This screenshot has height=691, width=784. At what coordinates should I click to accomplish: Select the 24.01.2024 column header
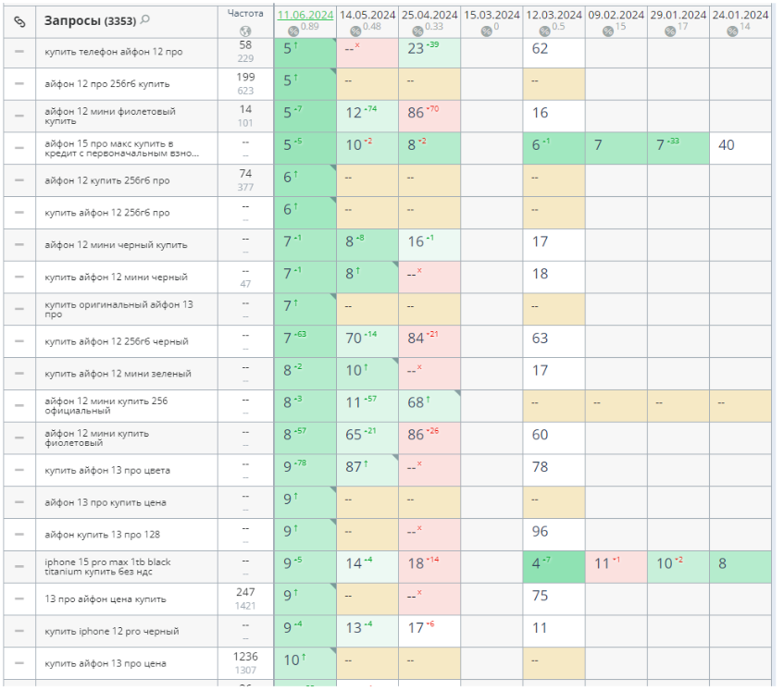tap(740, 15)
